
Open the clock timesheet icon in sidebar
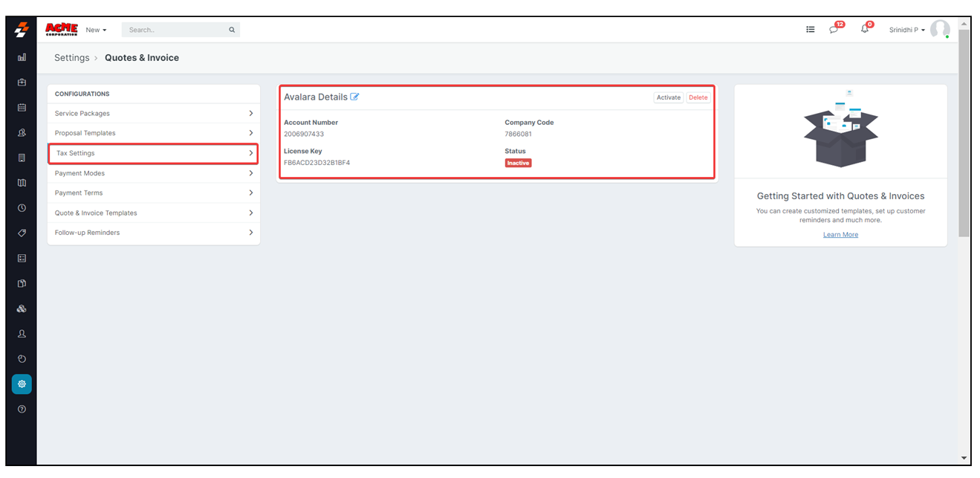(22, 208)
